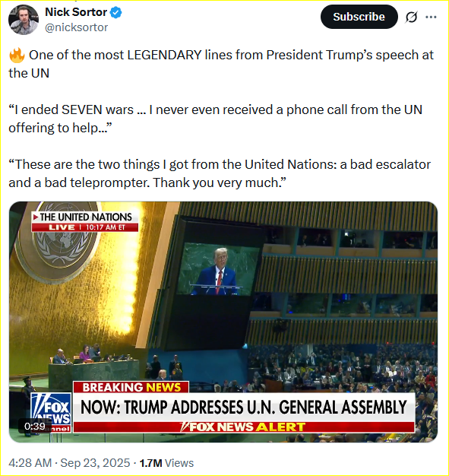This screenshot has height=476, width=449.
Task: Open the Nick Sortor display name link
Action: tap(76, 12)
